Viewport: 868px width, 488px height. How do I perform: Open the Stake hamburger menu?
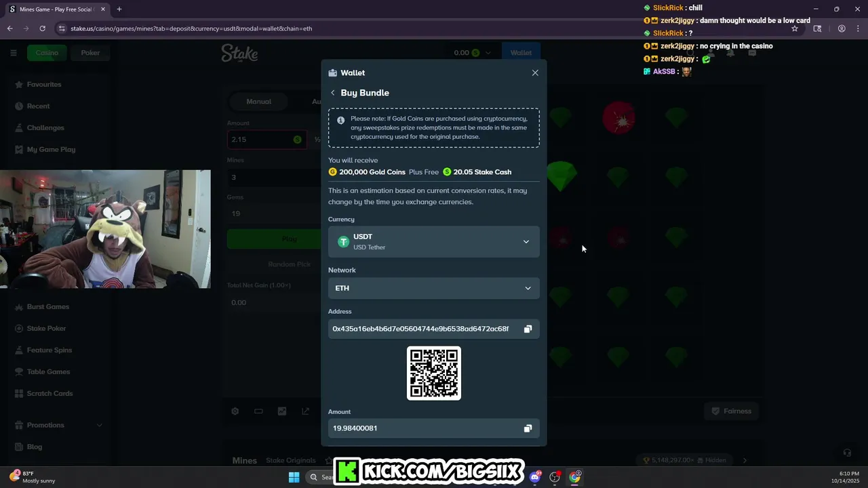coord(13,53)
